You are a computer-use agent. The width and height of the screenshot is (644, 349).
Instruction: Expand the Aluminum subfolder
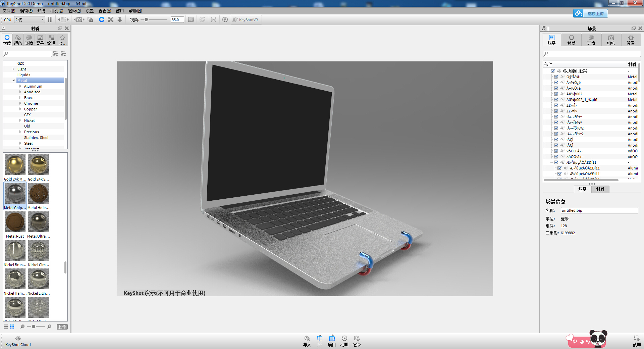20,86
